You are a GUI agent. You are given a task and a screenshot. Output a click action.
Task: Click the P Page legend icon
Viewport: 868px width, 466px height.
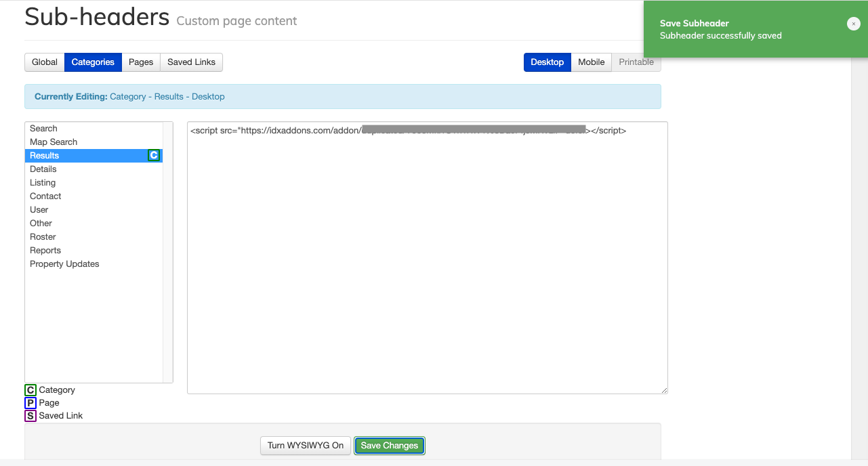coord(30,402)
